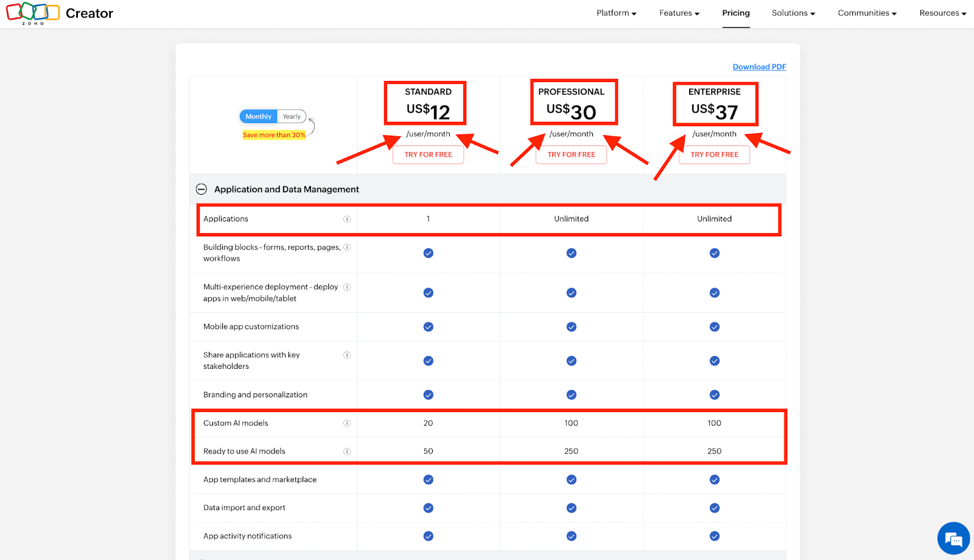Click Professional checkmark for Mobile app customizations
Image resolution: width=974 pixels, height=560 pixels.
click(x=572, y=327)
